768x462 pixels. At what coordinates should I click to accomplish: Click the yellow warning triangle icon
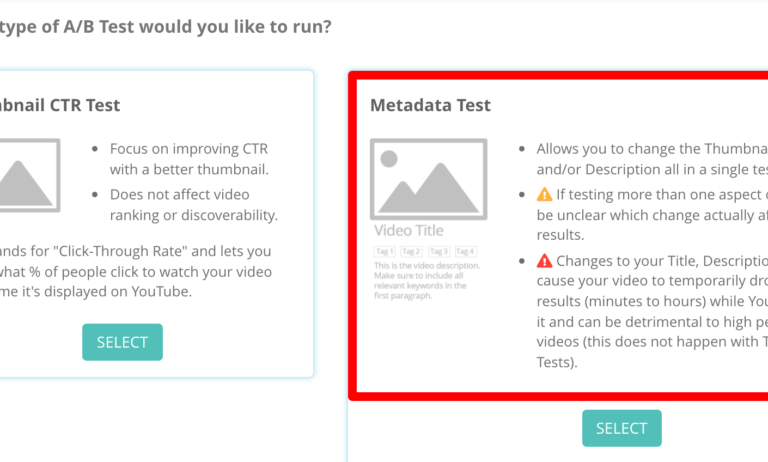pos(544,194)
